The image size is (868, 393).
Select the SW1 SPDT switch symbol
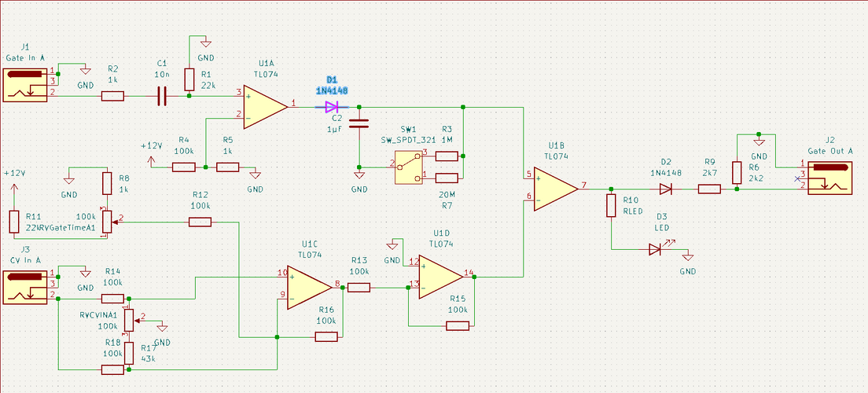tap(410, 167)
